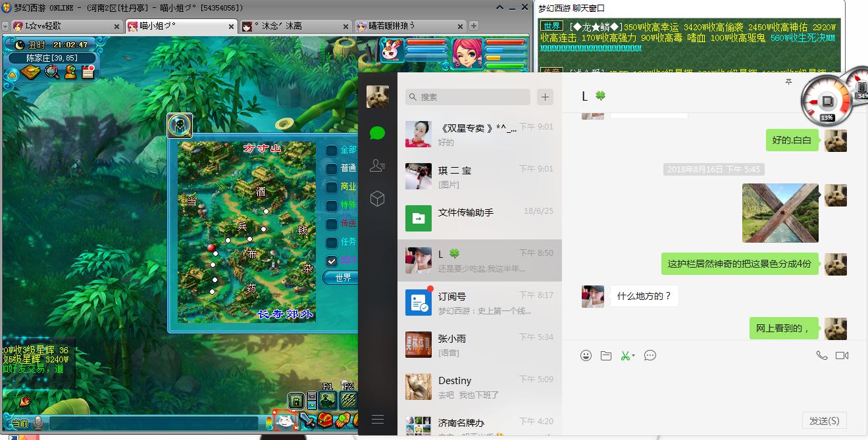Screen dimensions: 868x440
Task: Open the 订阅号 subscriptions entry
Action: pos(479,303)
